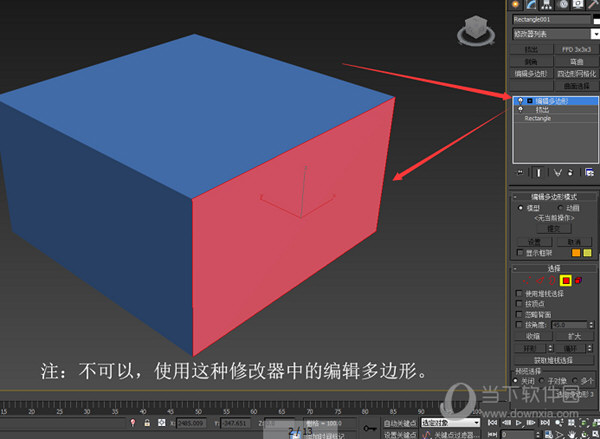Toggle lightbulb of 挤出 stack entry
The width and height of the screenshot is (600, 439).
[x=520, y=110]
